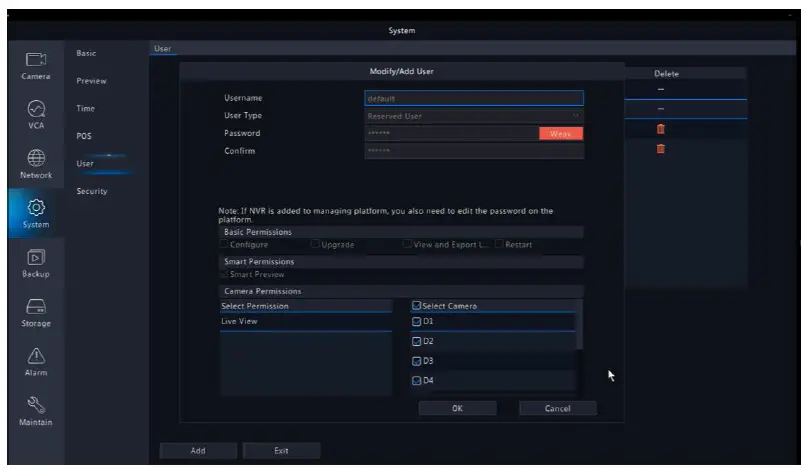Click the Exit button

pyautogui.click(x=281, y=451)
